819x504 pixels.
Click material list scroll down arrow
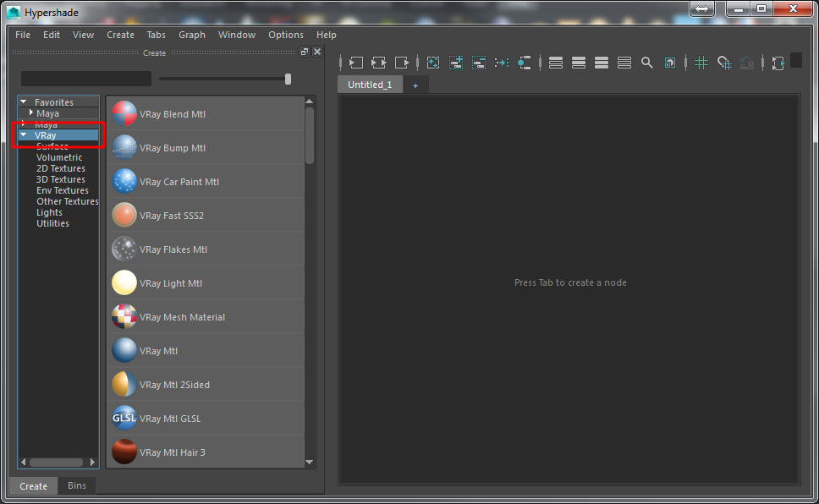tap(309, 462)
